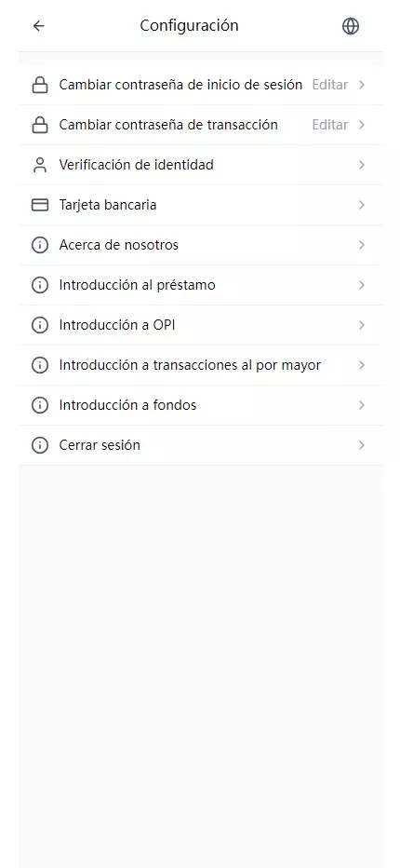400x868 pixels.
Task: Click info icon beside Cerrar sesión
Action: pos(40,445)
